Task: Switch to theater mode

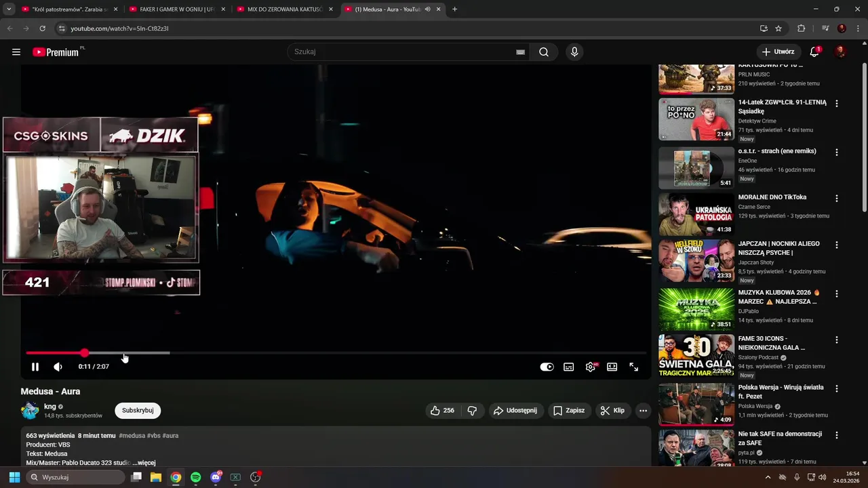Action: point(612,367)
